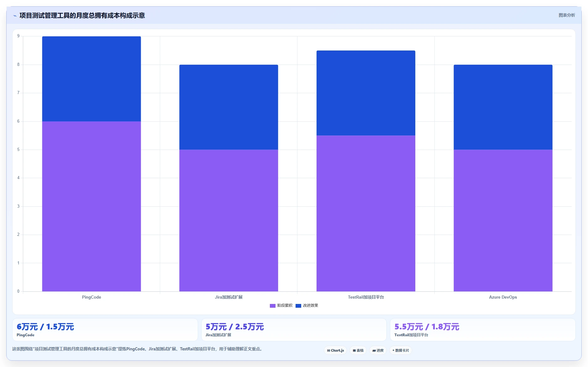Click the y-axis tick label 7
This screenshot has width=588, height=367.
point(18,93)
